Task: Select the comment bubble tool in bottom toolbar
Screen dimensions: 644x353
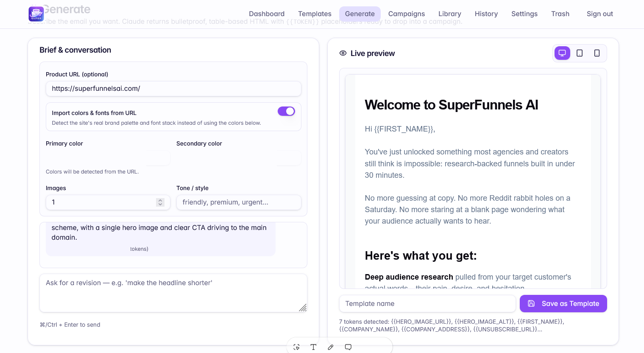Action: pyautogui.click(x=348, y=347)
